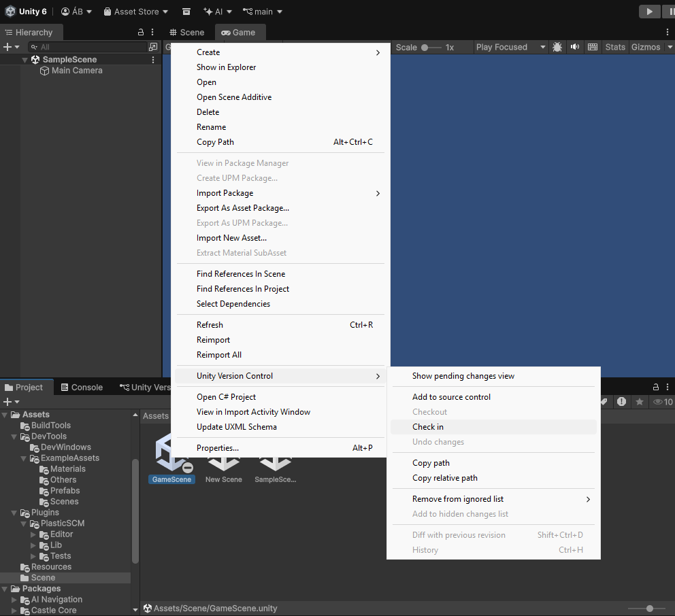Expand the Gizmos dropdown in Game view
Image resolution: width=675 pixels, height=616 pixels.
tap(670, 47)
